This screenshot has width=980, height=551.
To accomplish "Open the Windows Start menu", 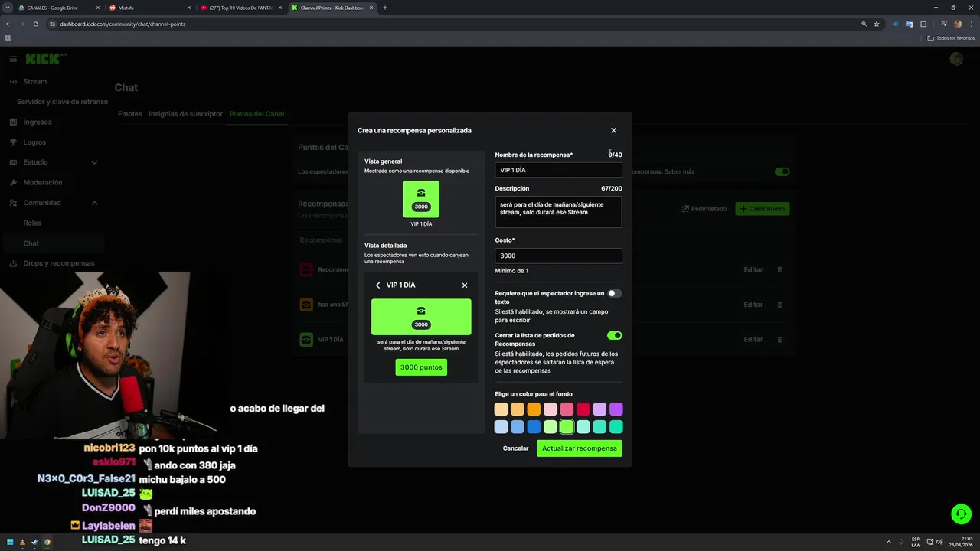I will [x=11, y=542].
